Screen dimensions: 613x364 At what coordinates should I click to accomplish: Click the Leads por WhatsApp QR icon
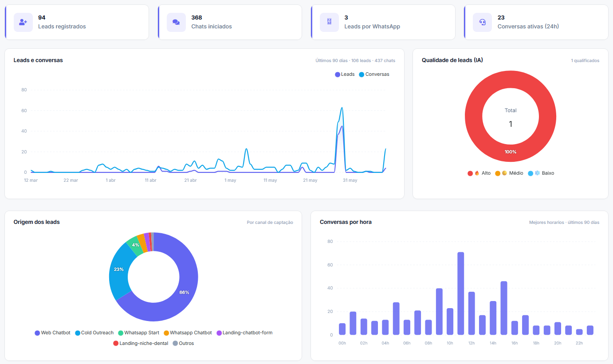[x=329, y=22]
